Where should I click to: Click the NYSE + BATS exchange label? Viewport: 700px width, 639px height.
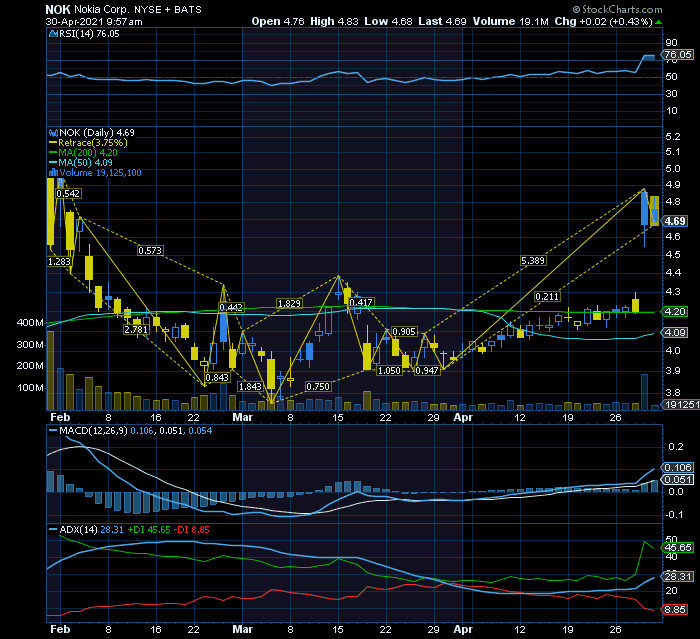point(168,9)
